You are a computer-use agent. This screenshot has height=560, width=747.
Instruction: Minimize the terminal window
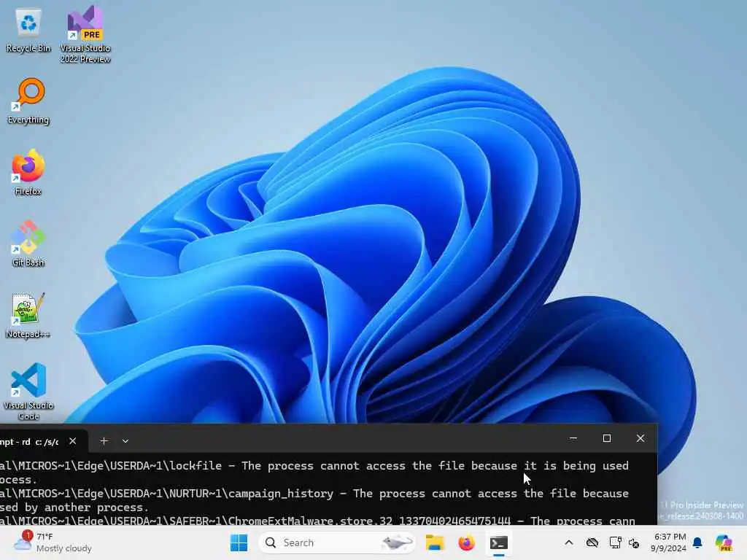[x=573, y=438]
